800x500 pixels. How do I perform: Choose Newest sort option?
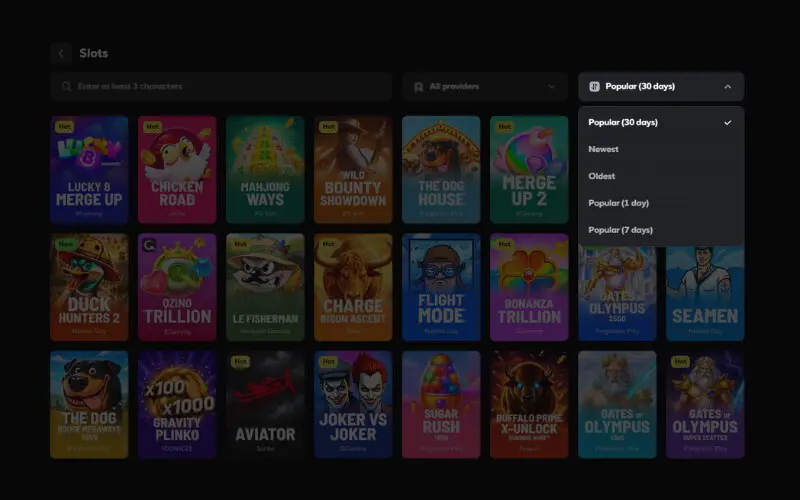[661, 149]
